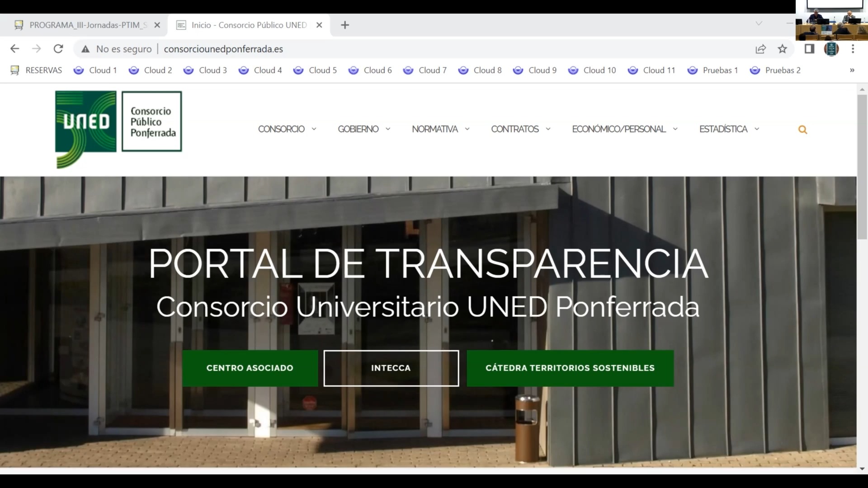Open a new tab with plus button
The image size is (868, 488).
[x=345, y=25]
